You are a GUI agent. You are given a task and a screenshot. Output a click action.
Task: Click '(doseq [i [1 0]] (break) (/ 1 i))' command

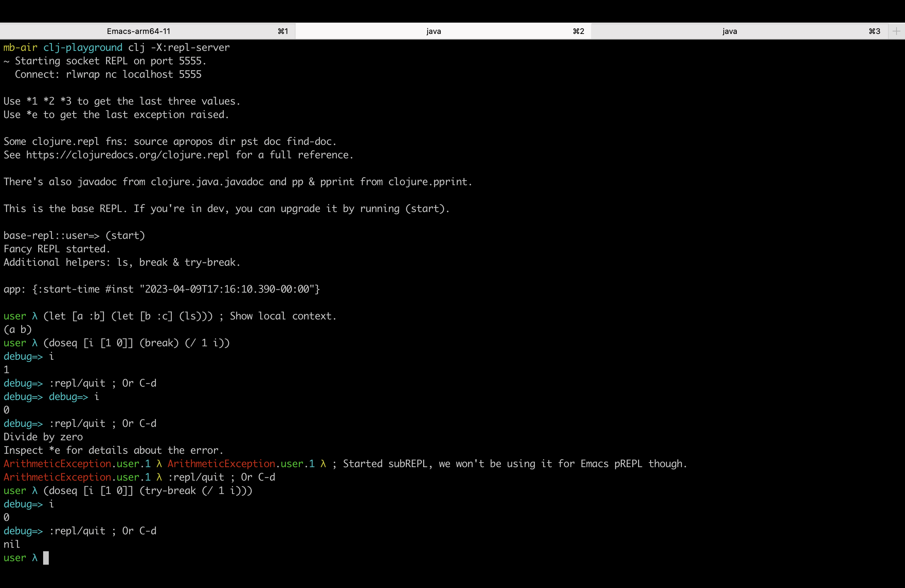coord(136,343)
